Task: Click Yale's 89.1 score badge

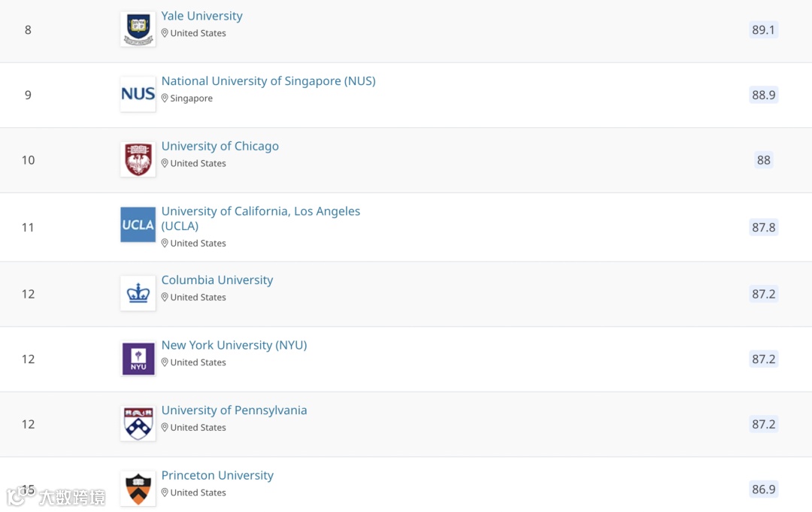Action: pyautogui.click(x=763, y=29)
